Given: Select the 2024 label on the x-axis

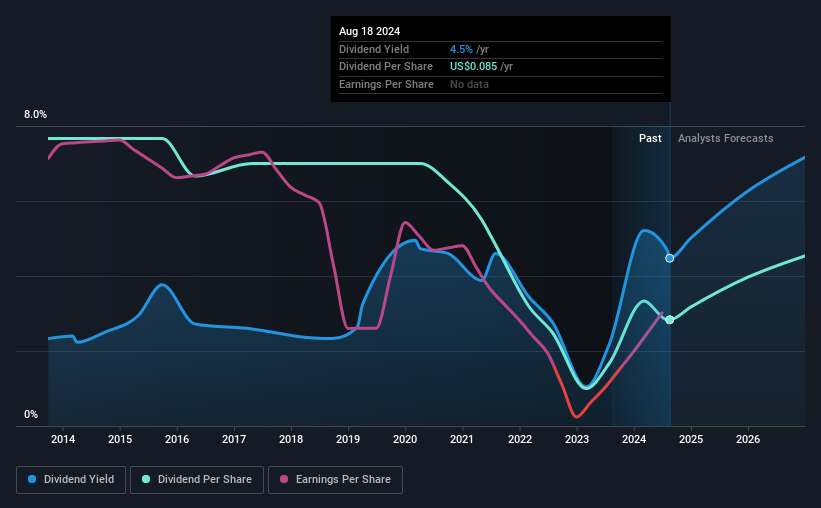Looking at the screenshot, I should 634,439.
